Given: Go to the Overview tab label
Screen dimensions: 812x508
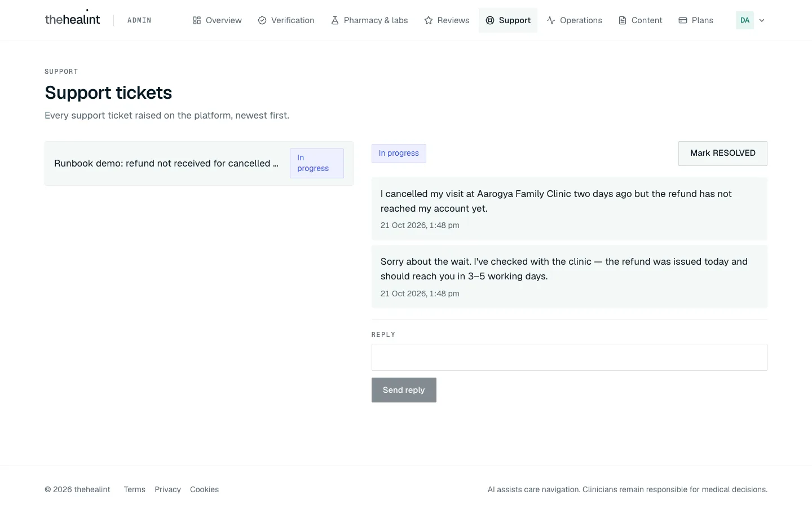Looking at the screenshot, I should pyautogui.click(x=224, y=20).
